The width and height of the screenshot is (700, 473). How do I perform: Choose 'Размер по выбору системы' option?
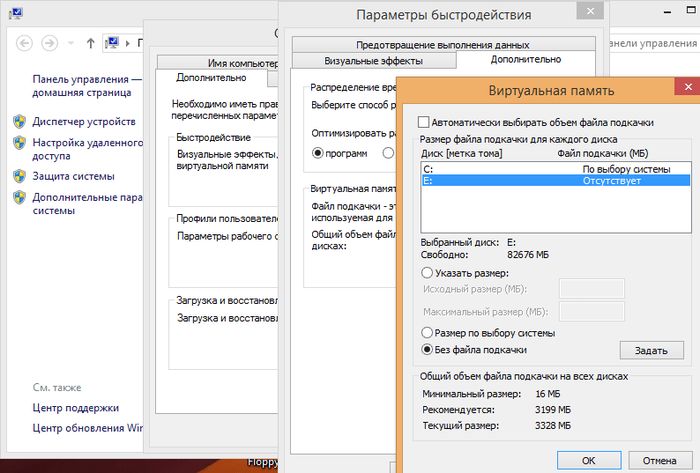click(428, 332)
